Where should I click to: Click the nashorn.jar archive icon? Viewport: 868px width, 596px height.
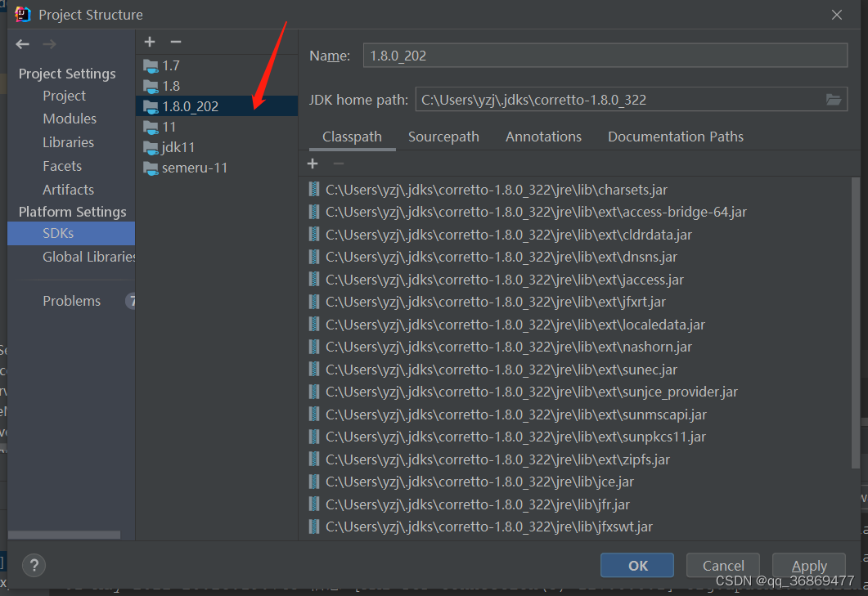coord(314,347)
